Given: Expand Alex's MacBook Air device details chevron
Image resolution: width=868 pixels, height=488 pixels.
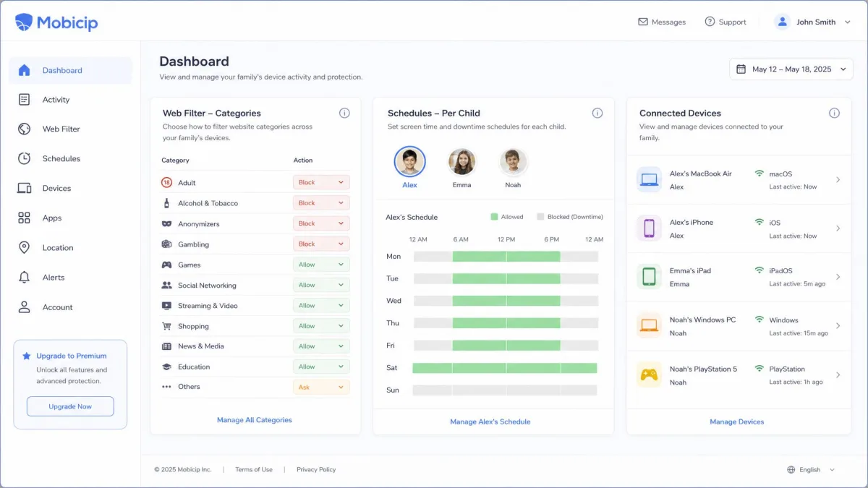Looking at the screenshot, I should (x=838, y=180).
